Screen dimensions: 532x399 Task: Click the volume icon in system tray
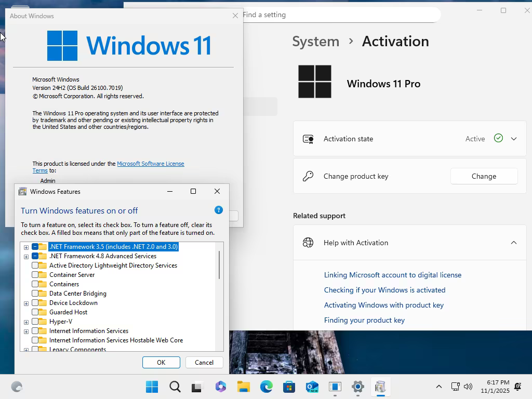468,387
